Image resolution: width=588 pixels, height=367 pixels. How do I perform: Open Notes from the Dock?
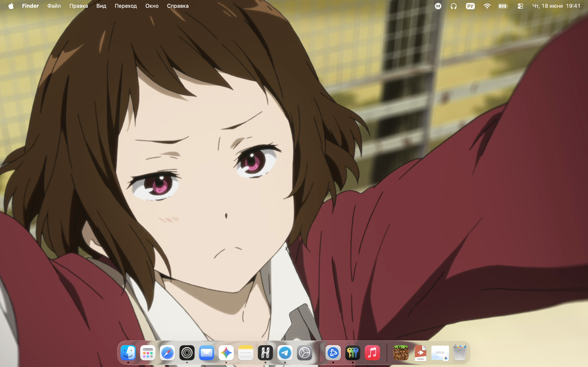pos(246,353)
